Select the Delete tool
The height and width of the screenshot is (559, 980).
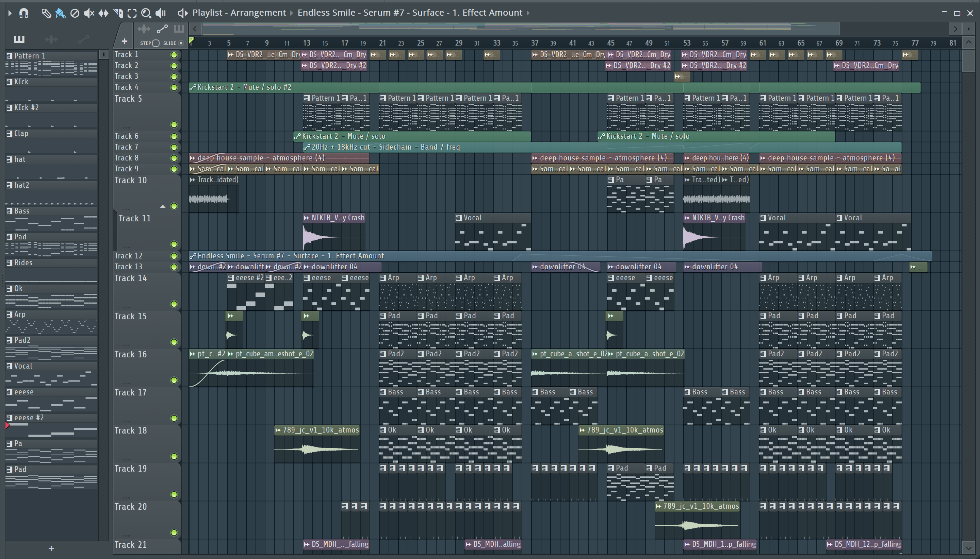point(75,13)
